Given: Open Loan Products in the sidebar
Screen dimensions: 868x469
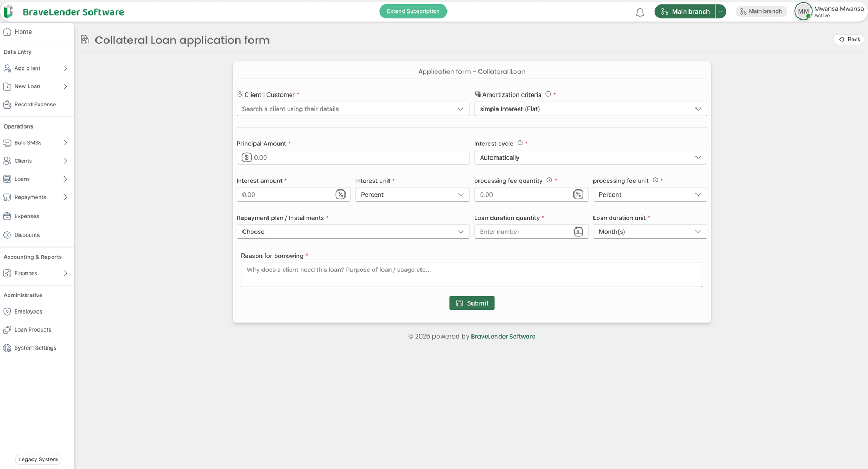Looking at the screenshot, I should (x=33, y=330).
